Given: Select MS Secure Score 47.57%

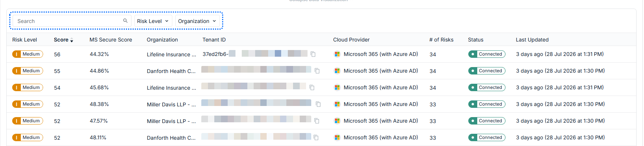Looking at the screenshot, I should click(x=98, y=121).
